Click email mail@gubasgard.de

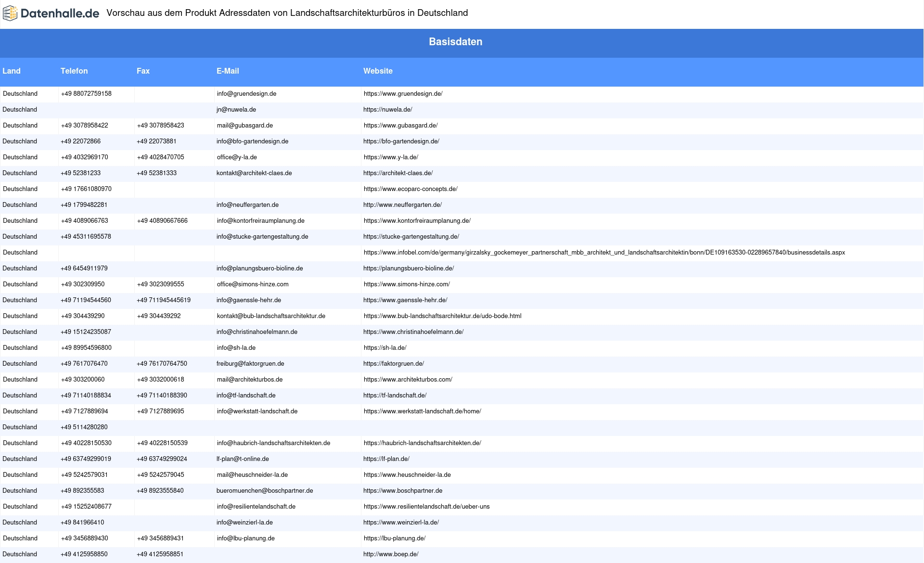[244, 126]
